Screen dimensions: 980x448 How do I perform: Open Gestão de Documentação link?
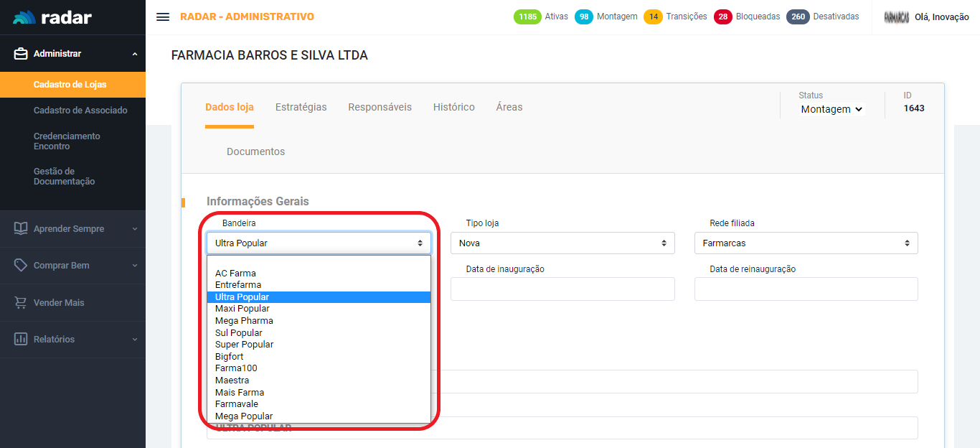pos(64,177)
